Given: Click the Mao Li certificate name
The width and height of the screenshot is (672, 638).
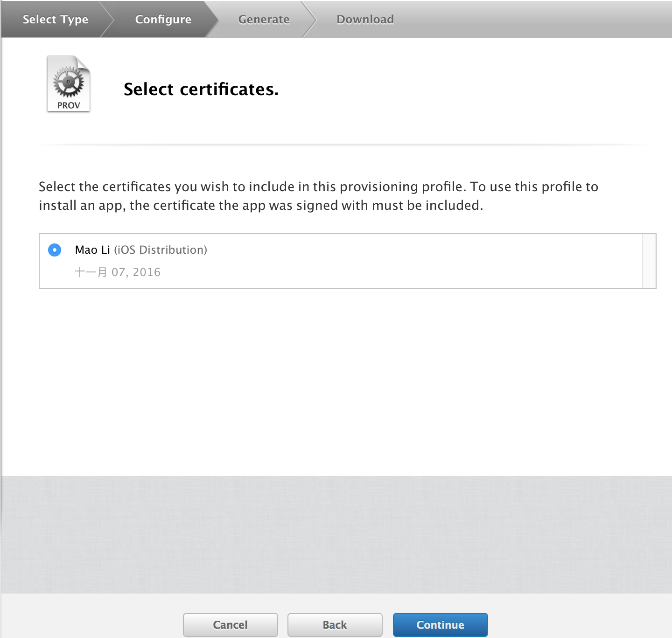Looking at the screenshot, I should pos(92,250).
